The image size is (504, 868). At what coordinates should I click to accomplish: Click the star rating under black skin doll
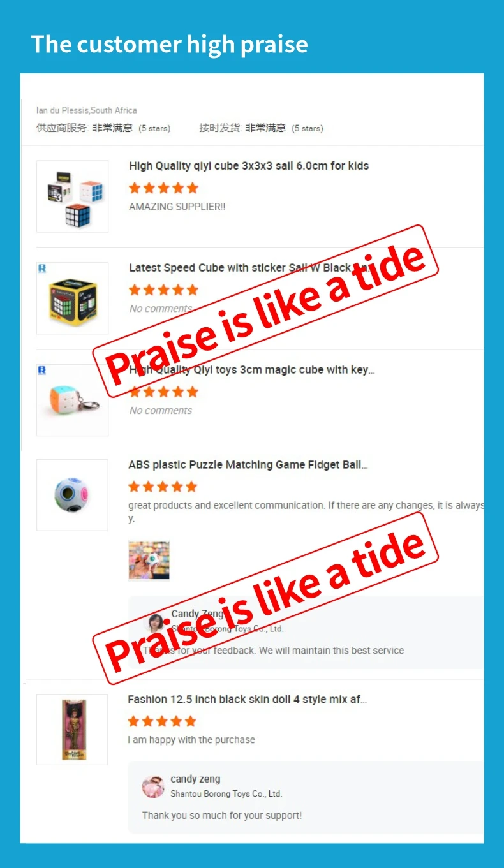[x=162, y=722]
